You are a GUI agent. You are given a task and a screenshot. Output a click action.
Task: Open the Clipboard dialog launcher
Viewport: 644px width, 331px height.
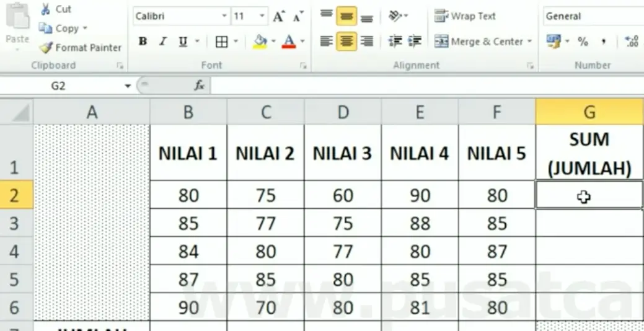[120, 66]
